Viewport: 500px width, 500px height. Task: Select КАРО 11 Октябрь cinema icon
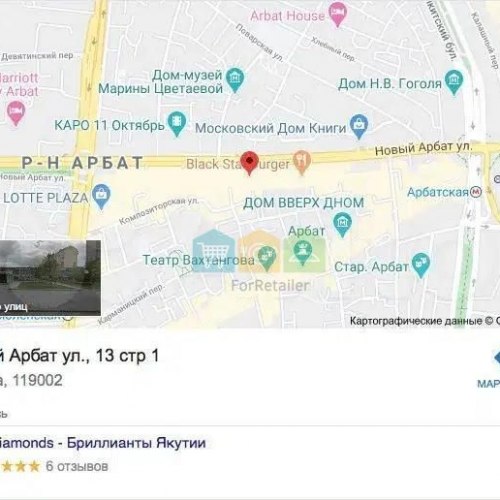coord(177,124)
